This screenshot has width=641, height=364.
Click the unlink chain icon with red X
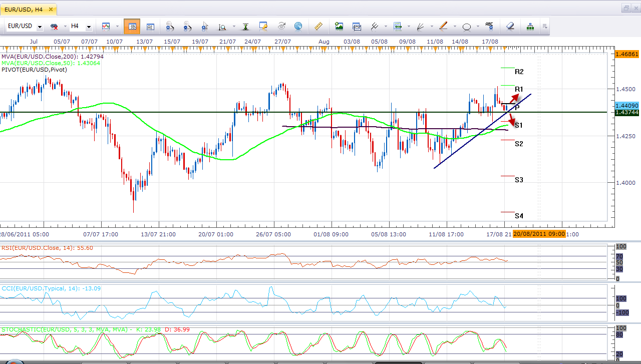click(x=54, y=26)
